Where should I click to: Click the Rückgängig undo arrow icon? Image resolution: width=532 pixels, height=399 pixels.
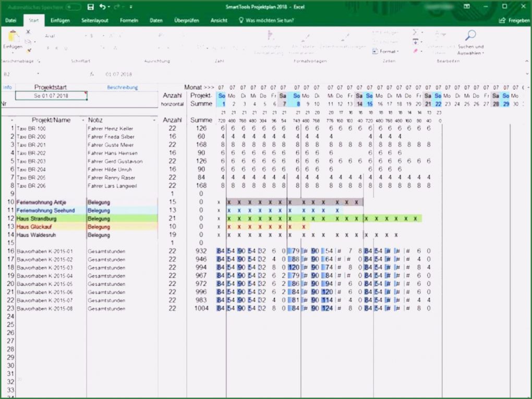tap(102, 7)
